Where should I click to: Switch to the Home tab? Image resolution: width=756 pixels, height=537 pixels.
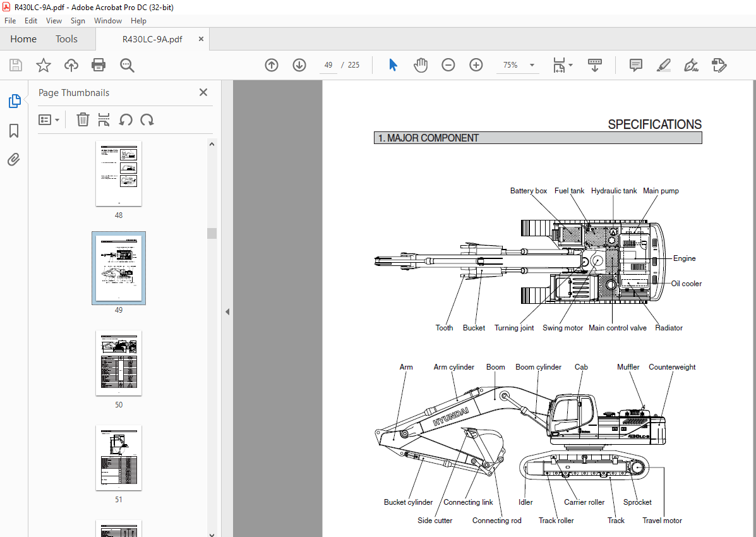tap(23, 39)
